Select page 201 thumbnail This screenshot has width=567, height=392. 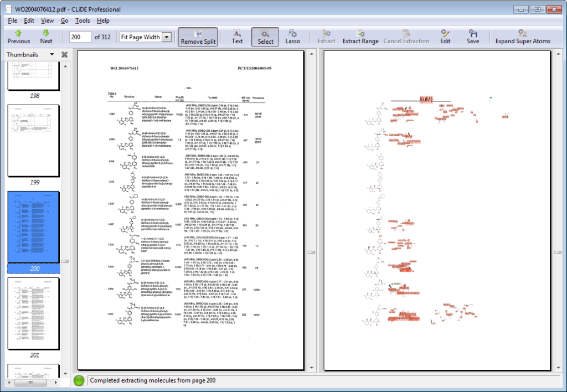(x=33, y=314)
